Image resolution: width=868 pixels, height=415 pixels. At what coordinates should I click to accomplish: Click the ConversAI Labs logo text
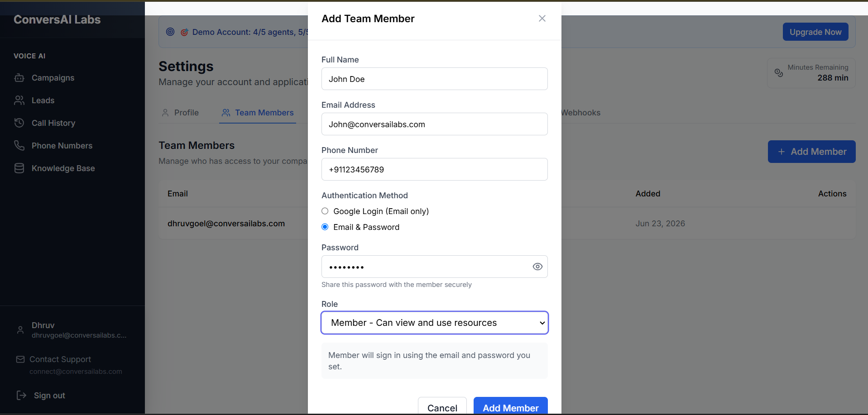tap(57, 19)
